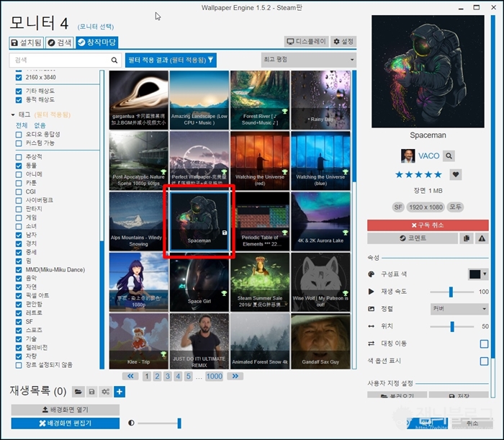The image size is (504, 440).
Task: Enable the 오디오 응답성 tag filter
Action: (x=19, y=135)
